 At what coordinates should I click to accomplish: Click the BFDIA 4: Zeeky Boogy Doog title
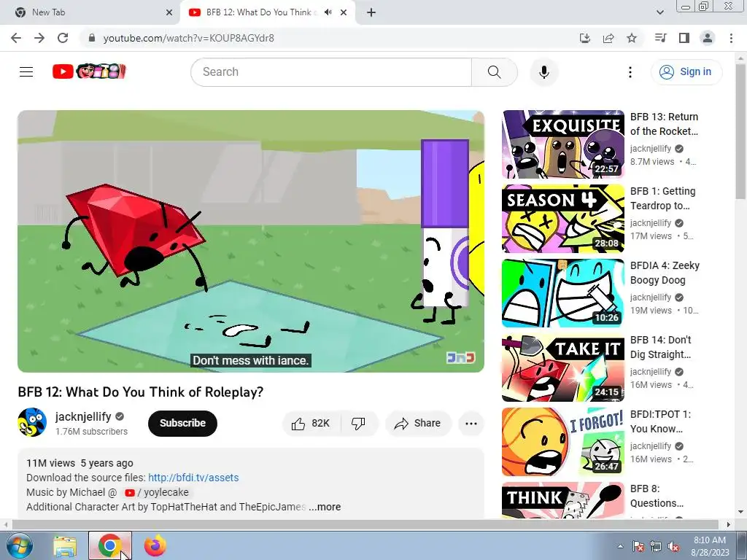665,273
